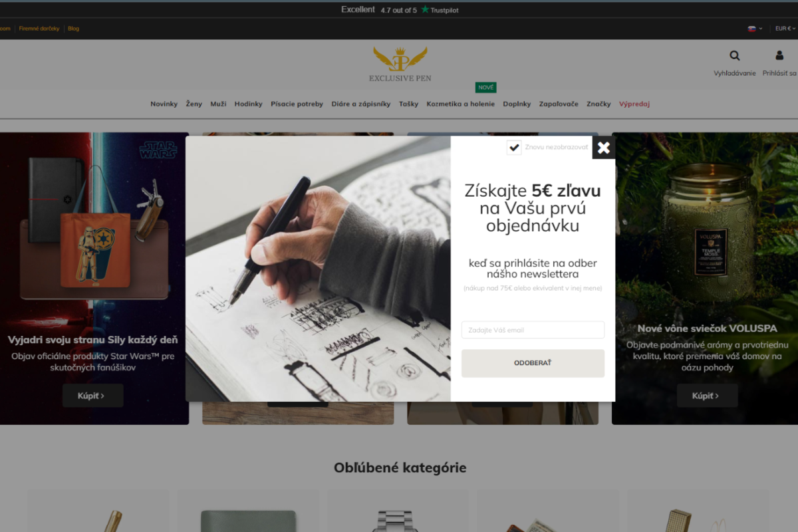
Task: Click the Zadajte Váš email field
Action: tap(533, 330)
